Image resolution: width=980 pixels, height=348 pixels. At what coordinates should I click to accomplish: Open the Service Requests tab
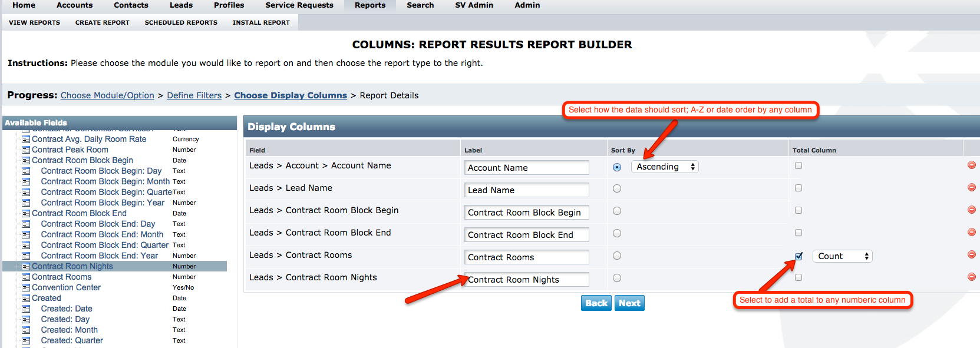299,5
